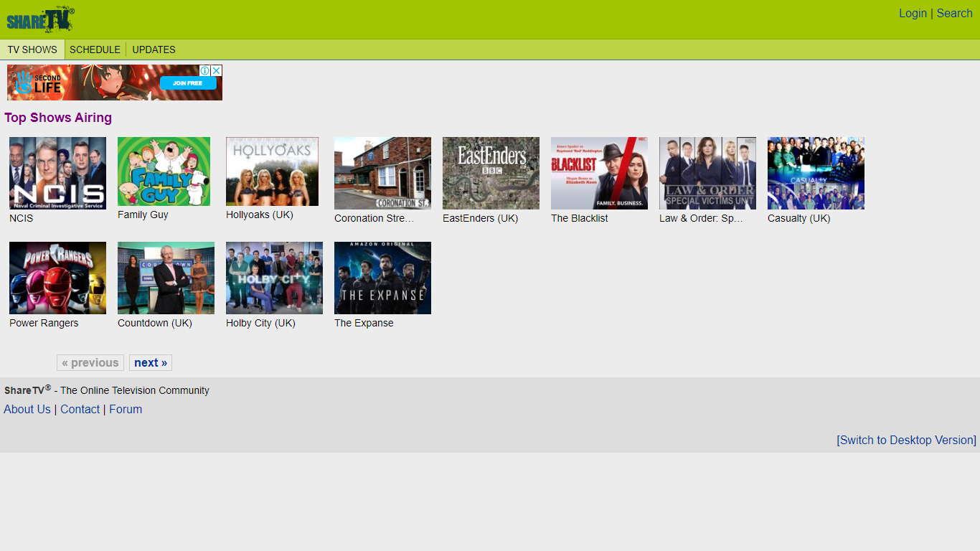The image size is (980, 551).
Task: Click the ShareTV footer tagline text
Action: pyautogui.click(x=107, y=390)
